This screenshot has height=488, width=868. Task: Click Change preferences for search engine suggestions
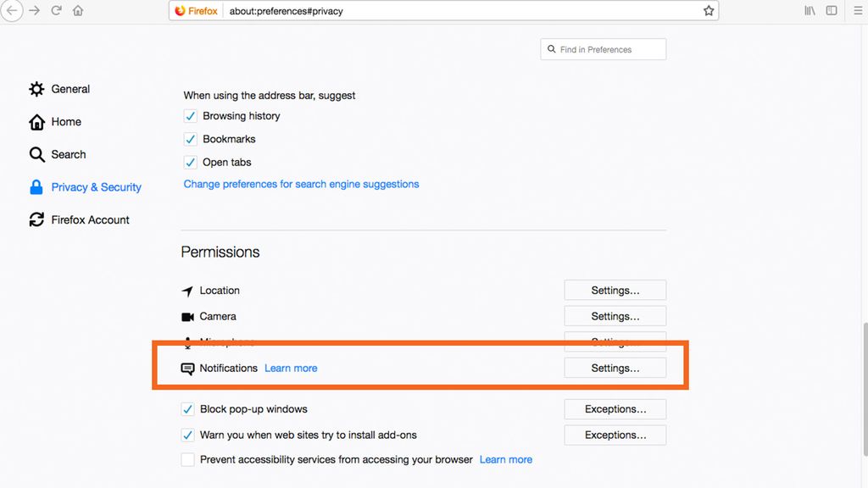301,183
